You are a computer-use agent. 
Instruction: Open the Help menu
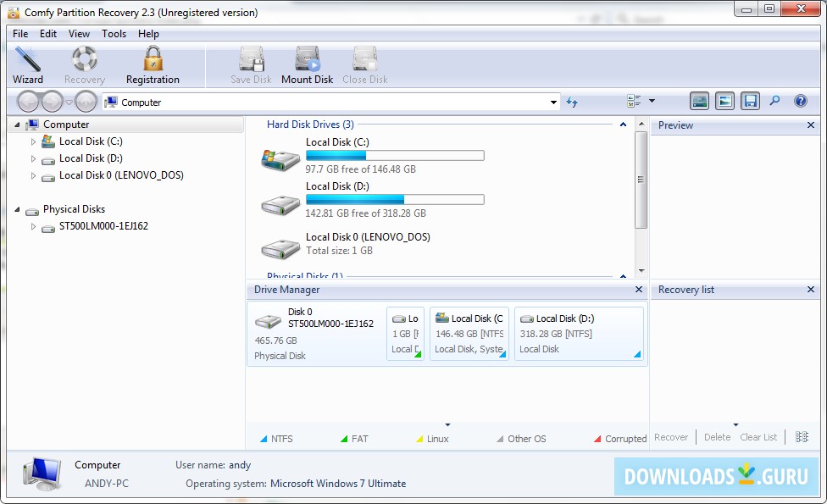click(149, 34)
